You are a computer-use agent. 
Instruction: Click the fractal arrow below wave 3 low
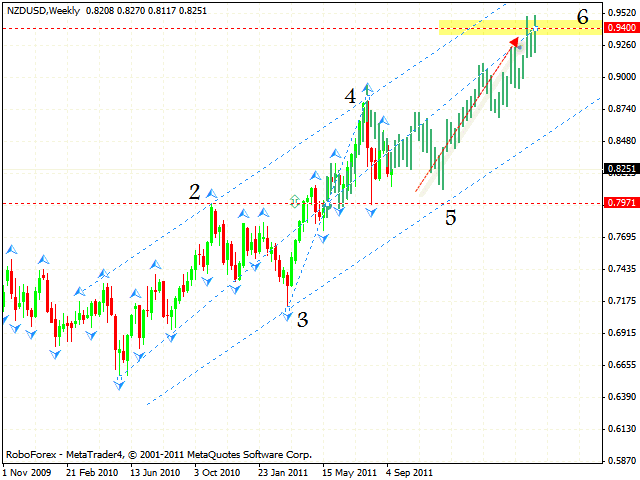[288, 316]
